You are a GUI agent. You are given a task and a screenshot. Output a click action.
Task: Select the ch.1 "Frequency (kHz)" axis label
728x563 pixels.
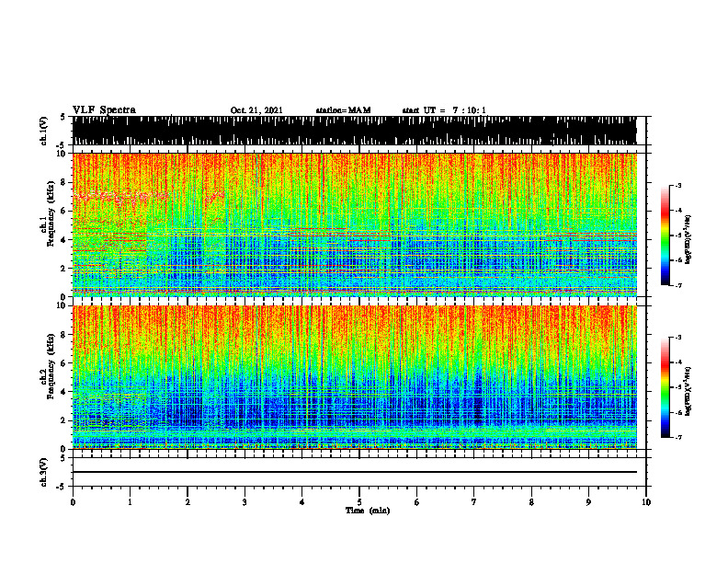tap(51, 214)
